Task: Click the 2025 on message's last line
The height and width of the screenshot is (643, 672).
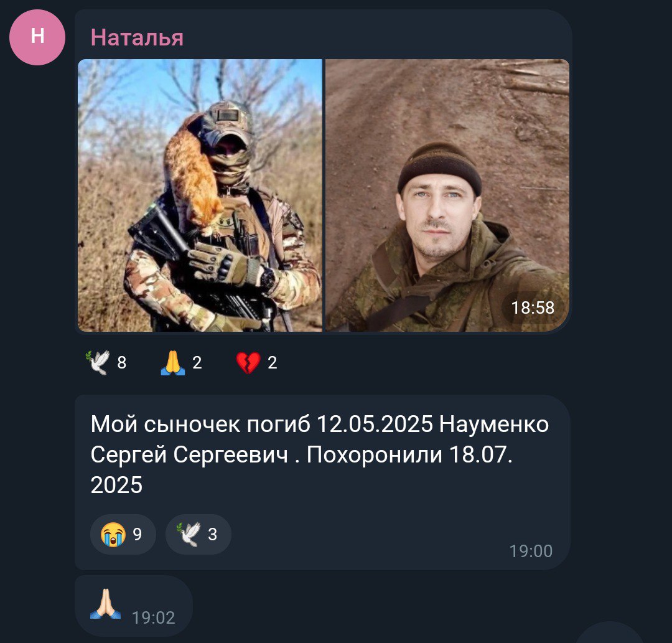Action: pyautogui.click(x=116, y=485)
